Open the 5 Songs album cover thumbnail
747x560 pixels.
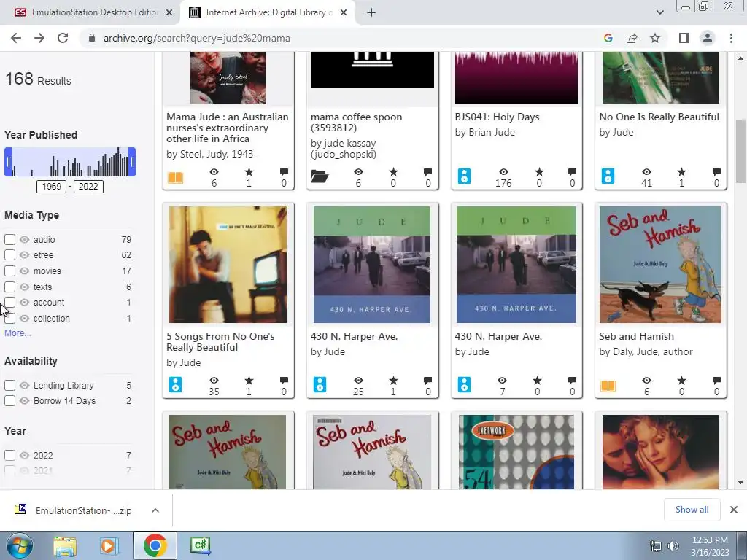coord(228,265)
